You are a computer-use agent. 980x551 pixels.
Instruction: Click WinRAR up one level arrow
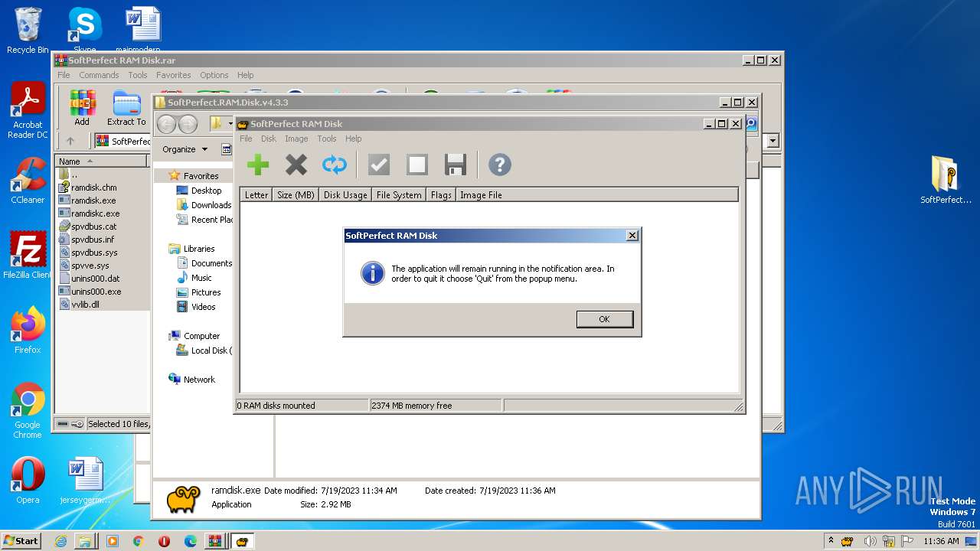(x=70, y=141)
